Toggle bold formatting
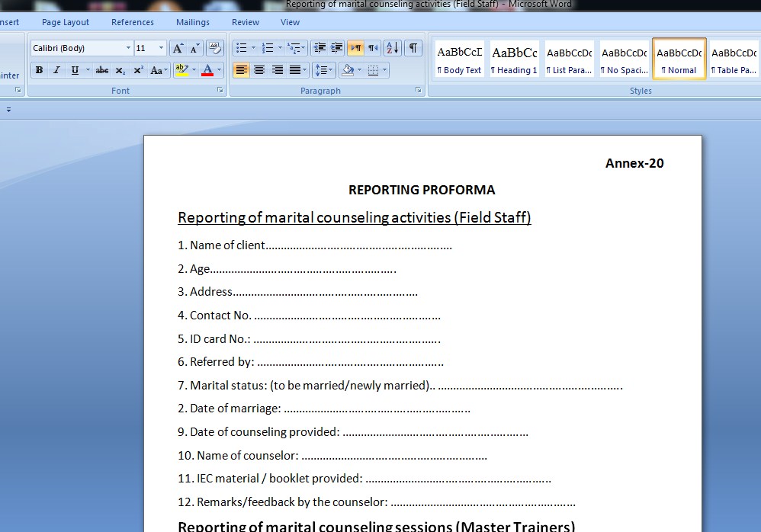The image size is (761, 532). [39, 70]
